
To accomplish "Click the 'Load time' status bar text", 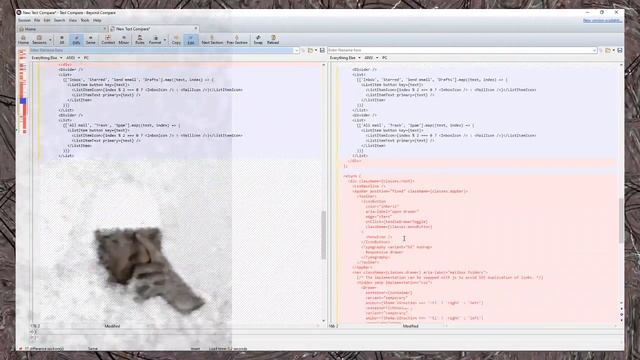I will (228, 349).
